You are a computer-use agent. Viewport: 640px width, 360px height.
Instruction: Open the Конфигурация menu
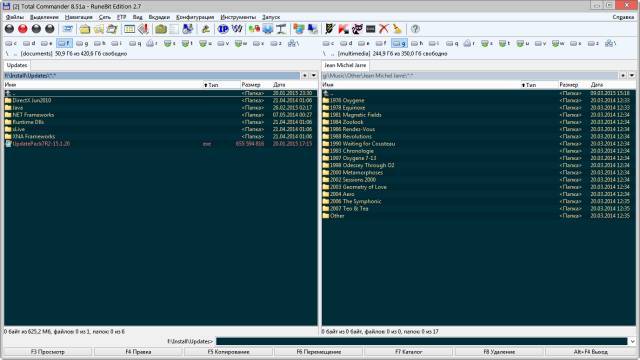195,17
